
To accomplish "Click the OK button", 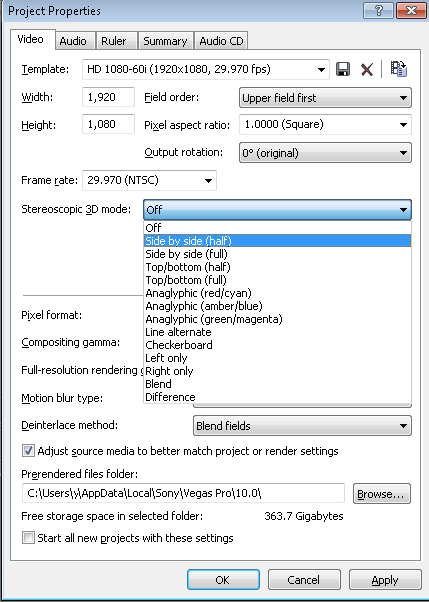I will 223,579.
